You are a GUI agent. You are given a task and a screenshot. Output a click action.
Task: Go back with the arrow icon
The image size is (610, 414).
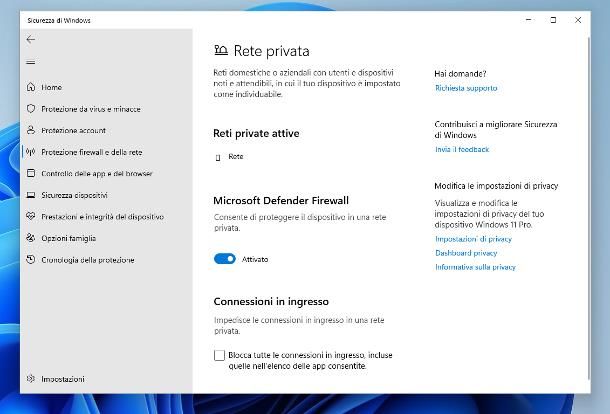pyautogui.click(x=30, y=39)
